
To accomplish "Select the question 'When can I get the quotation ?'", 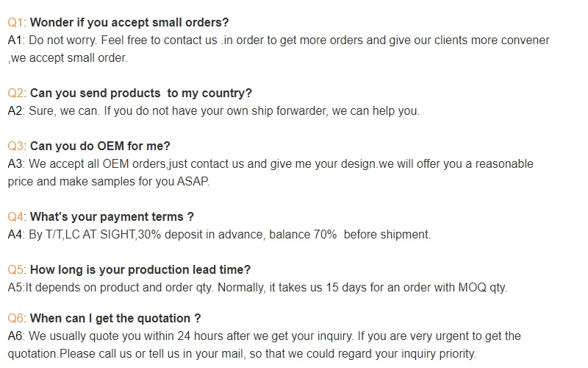I will tap(115, 319).
